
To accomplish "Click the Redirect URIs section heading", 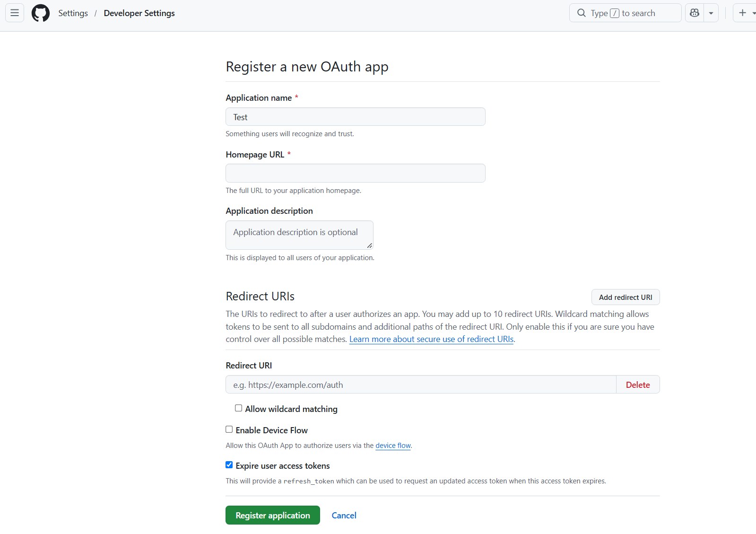I will (x=260, y=296).
